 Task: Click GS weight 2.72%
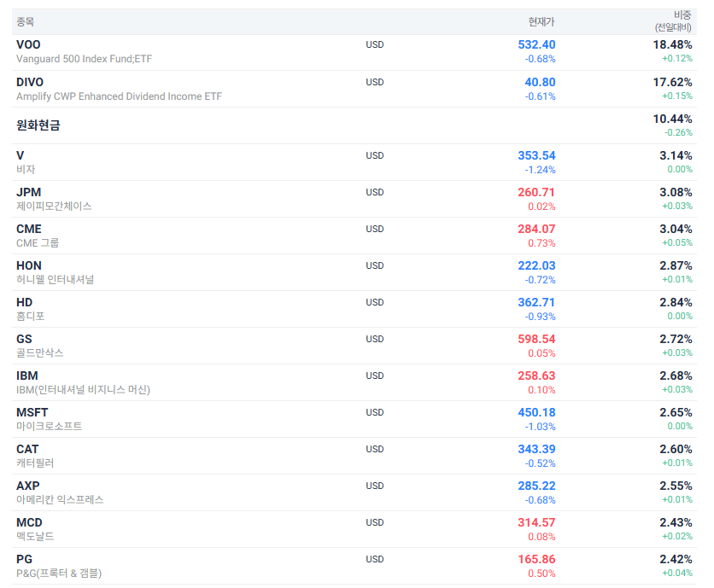click(x=676, y=339)
